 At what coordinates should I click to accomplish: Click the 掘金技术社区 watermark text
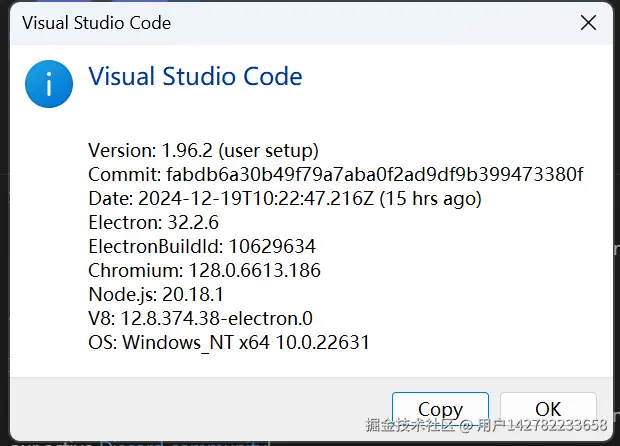point(395,425)
